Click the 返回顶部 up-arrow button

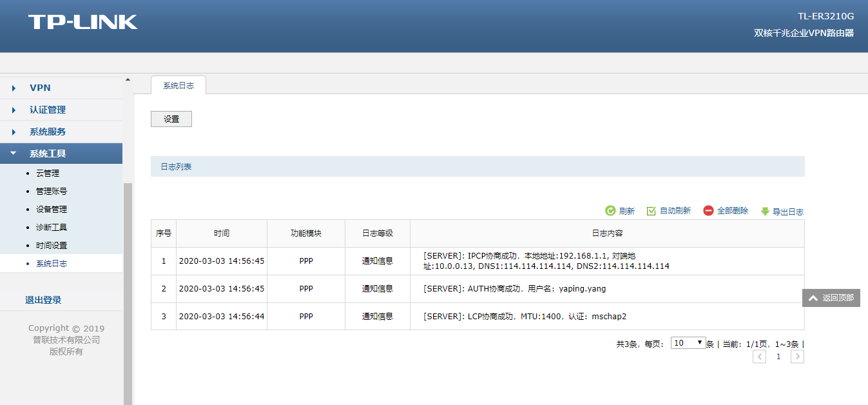831,298
